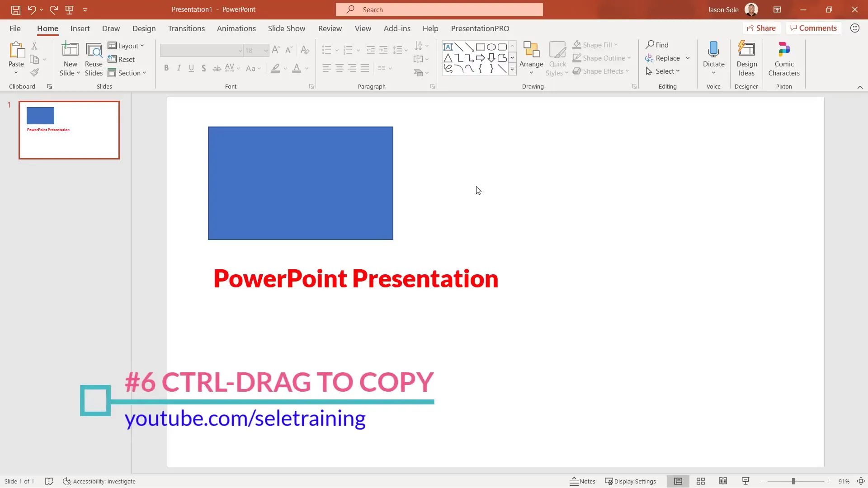Screen dimensions: 868x488
Task: Toggle bold formatting
Action: pyautogui.click(x=166, y=68)
